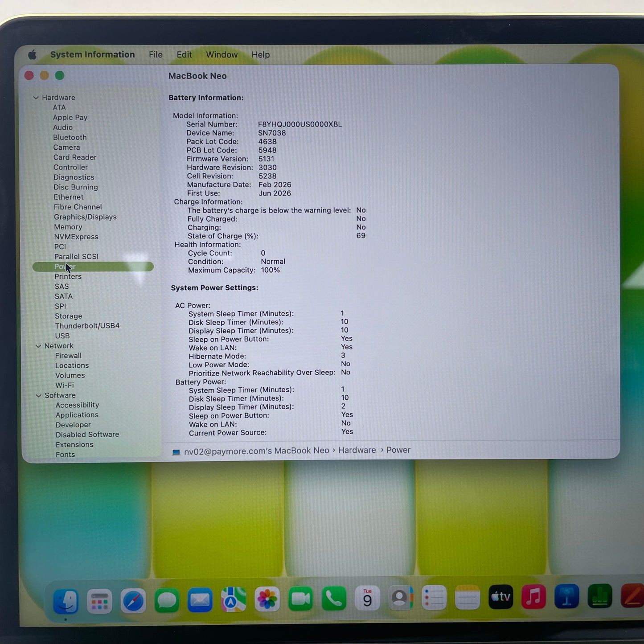Open Photos from the Dock
Image resolution: width=644 pixels, height=644 pixels.
pos(267,599)
